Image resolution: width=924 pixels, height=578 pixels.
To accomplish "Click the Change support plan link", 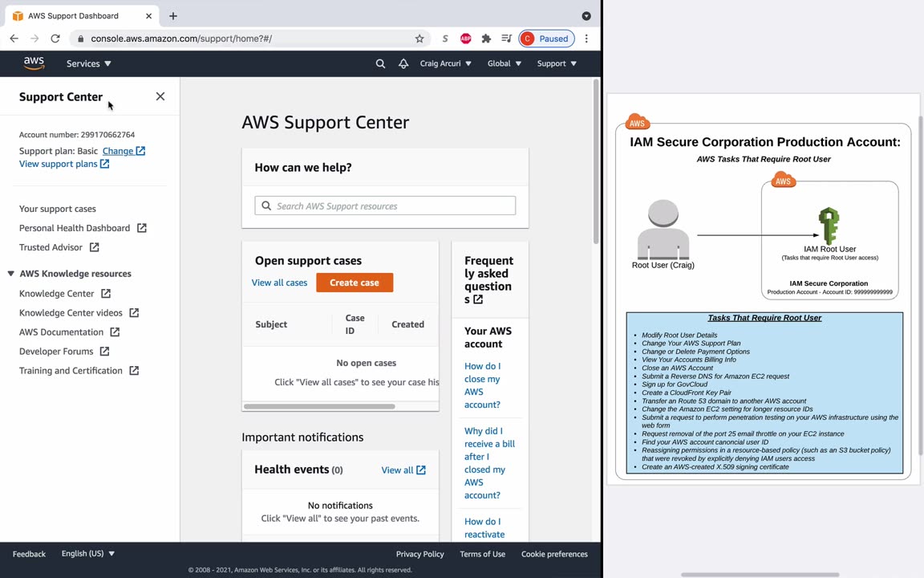I will tap(124, 151).
